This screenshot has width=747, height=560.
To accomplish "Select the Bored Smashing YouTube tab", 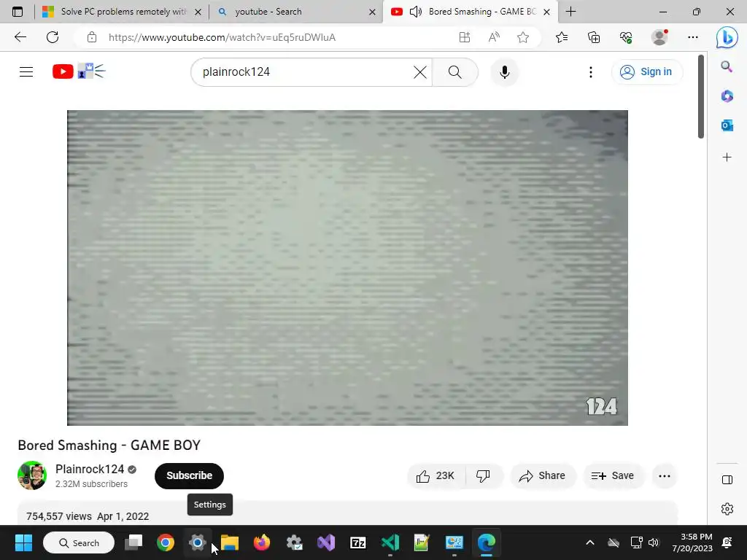I will (x=469, y=12).
